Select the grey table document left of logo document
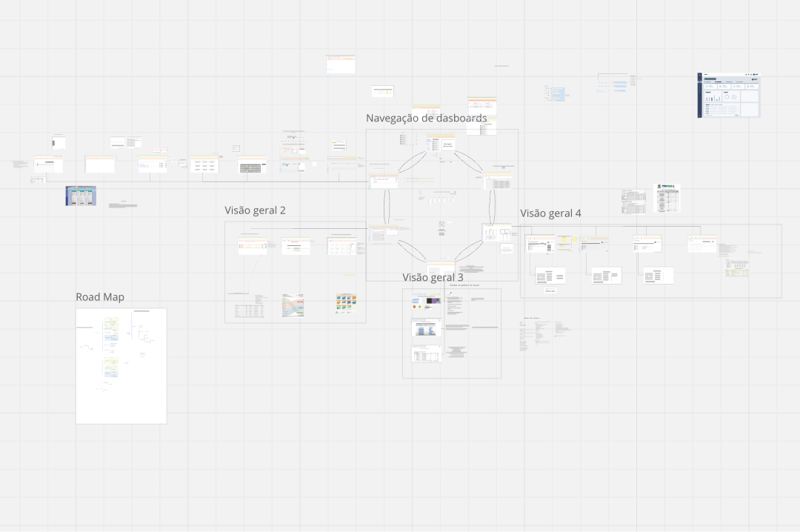The image size is (800, 532). [633, 201]
